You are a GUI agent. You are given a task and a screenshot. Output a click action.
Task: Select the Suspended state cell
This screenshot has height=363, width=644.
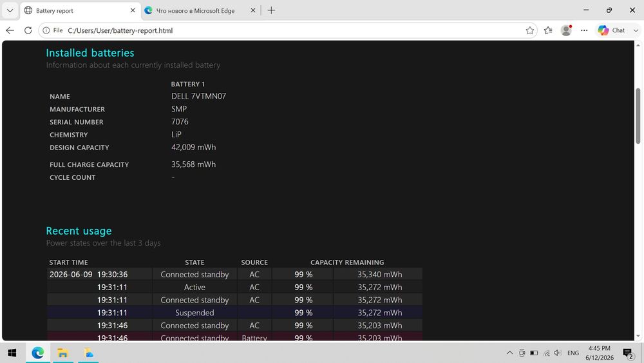[194, 313]
